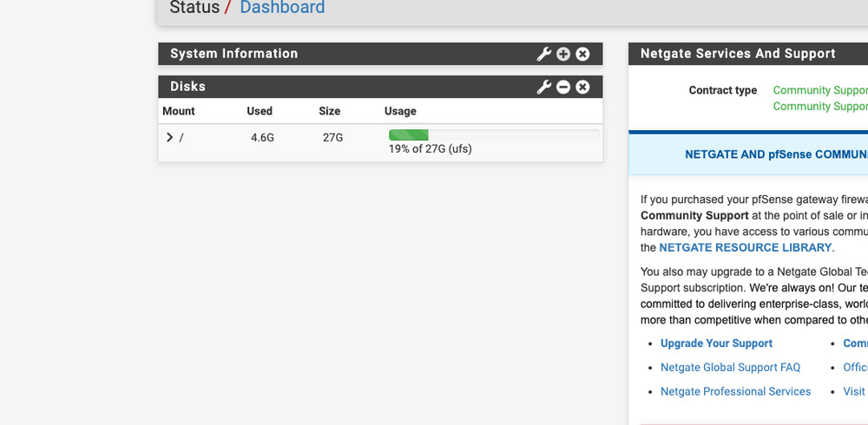This screenshot has height=425, width=868.
Task: Click the Usage column header
Action: click(x=400, y=111)
